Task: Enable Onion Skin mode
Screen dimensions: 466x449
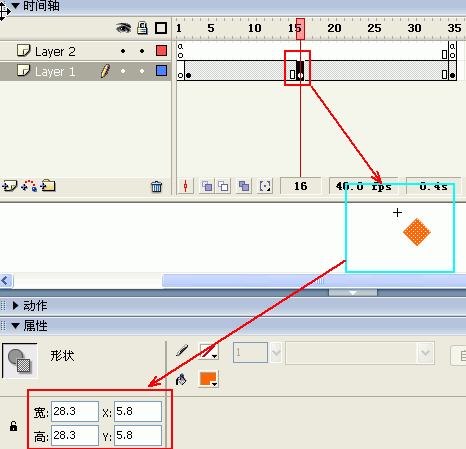Action: pyautogui.click(x=207, y=186)
